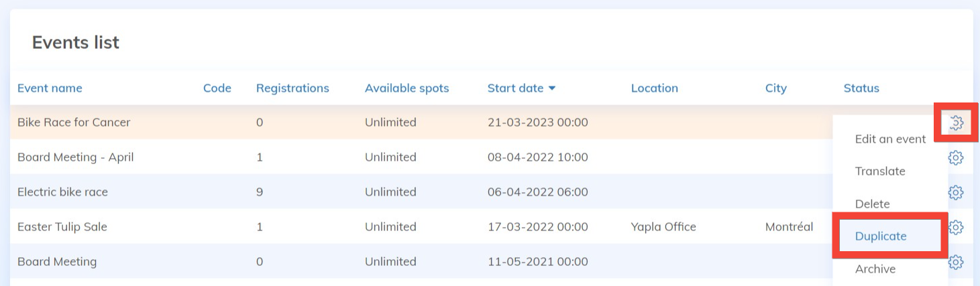Click Delete in the event menu

pos(872,204)
